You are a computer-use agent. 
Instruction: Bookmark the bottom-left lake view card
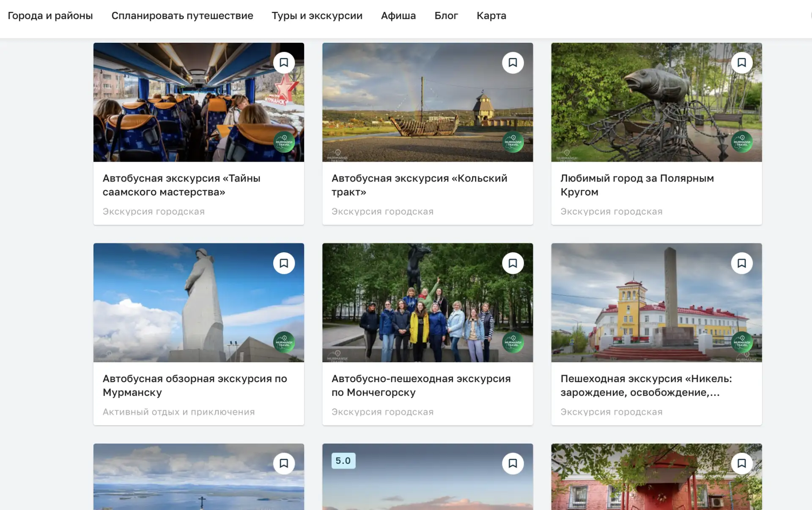tap(284, 463)
